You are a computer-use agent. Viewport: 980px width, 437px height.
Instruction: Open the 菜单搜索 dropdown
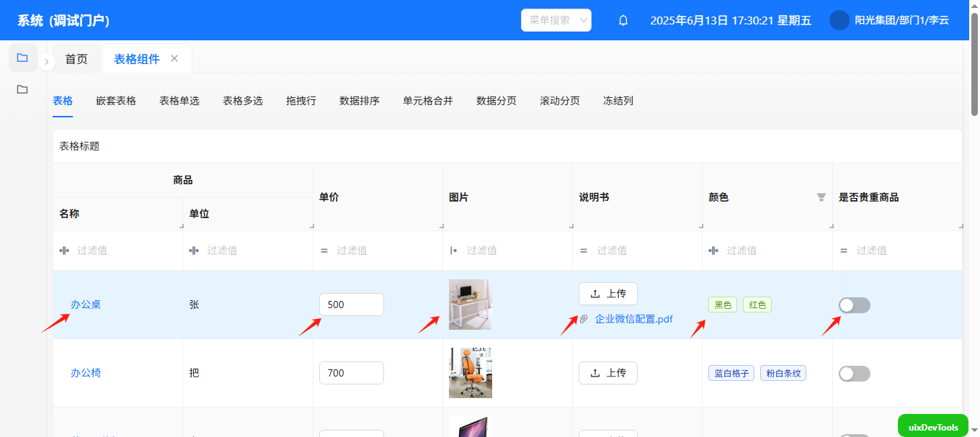pos(556,20)
